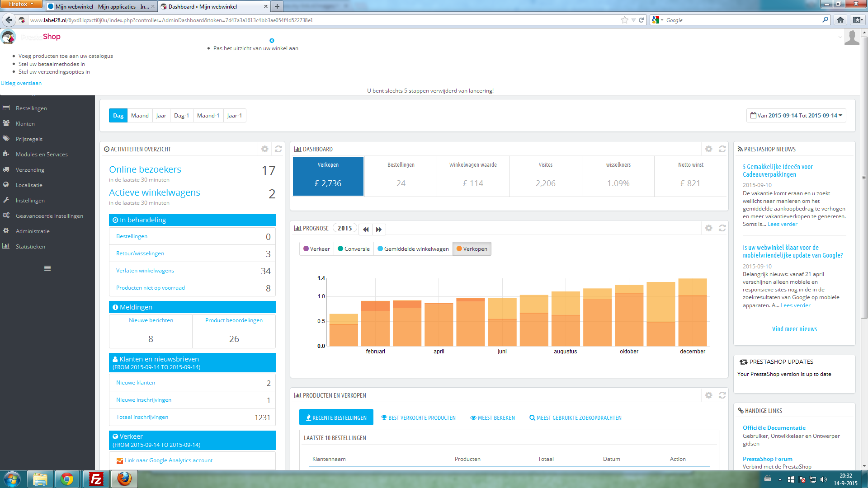868x488 pixels.
Task: Go to the previous forecast year
Action: pos(366,229)
